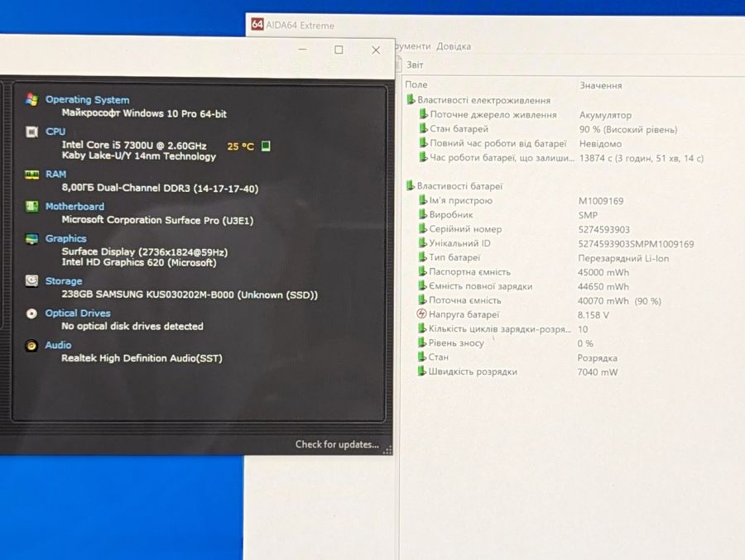
Task: Click the voltage icon beside Напруга батареї
Action: [x=421, y=314]
